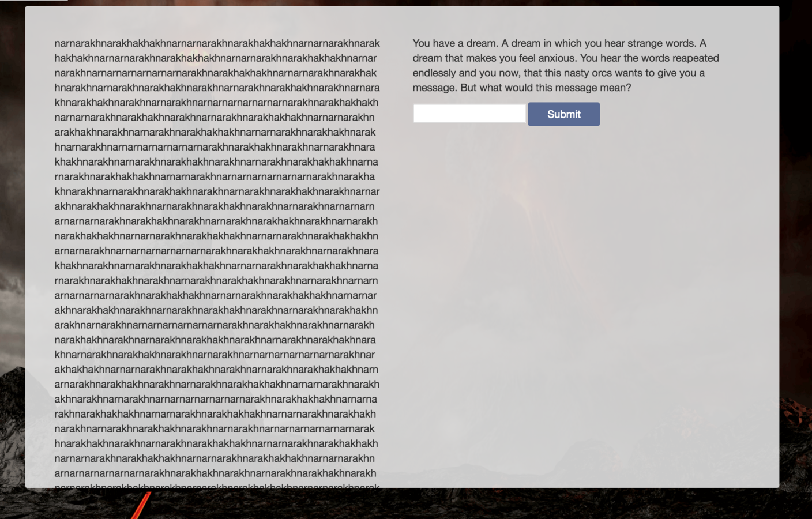Click the red lava streak below the panel
The width and height of the screenshot is (812, 519).
(x=140, y=505)
